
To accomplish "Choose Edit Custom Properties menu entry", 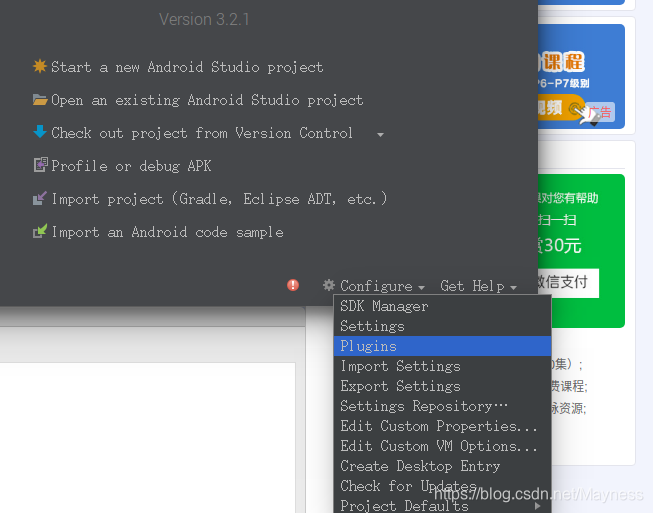I will tap(442, 426).
